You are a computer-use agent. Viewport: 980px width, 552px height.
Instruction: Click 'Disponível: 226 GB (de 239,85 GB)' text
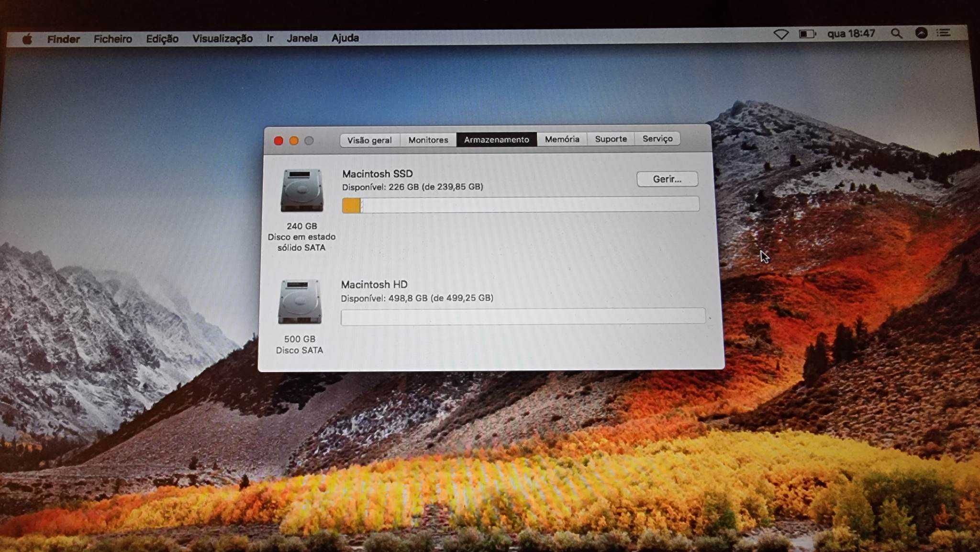[x=412, y=187]
